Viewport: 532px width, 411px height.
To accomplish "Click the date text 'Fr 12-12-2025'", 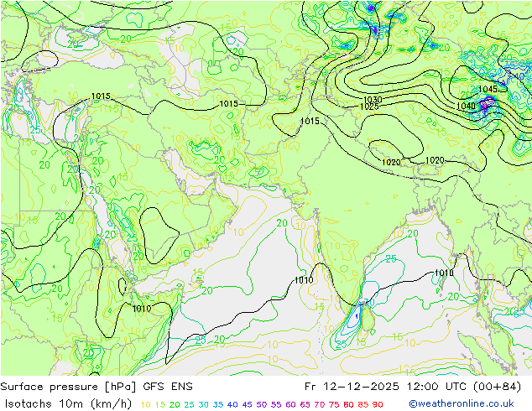I will [x=352, y=387].
